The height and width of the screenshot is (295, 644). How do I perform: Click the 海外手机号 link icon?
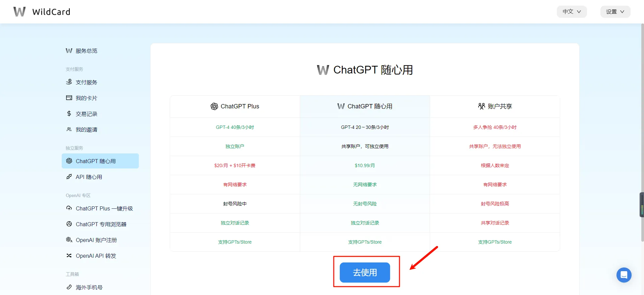pos(69,287)
